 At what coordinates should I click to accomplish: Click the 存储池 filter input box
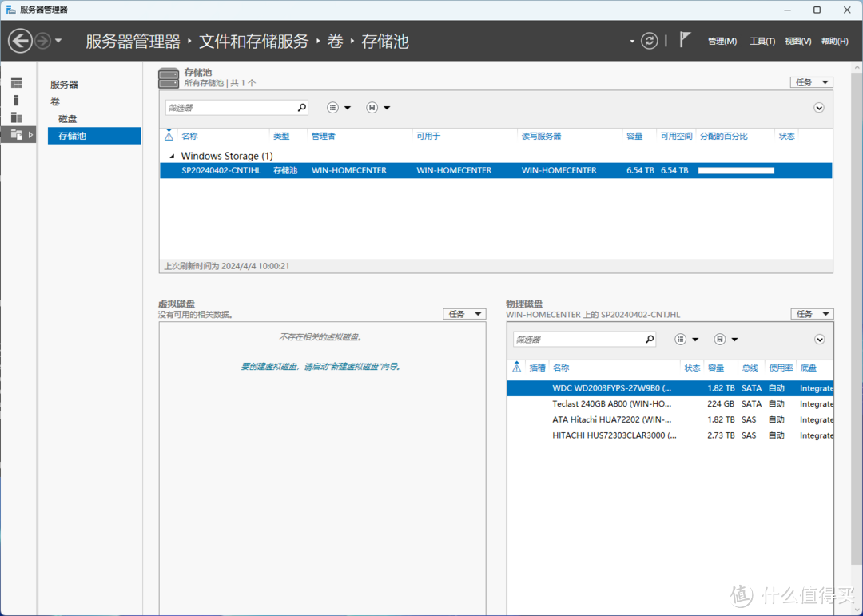(230, 107)
